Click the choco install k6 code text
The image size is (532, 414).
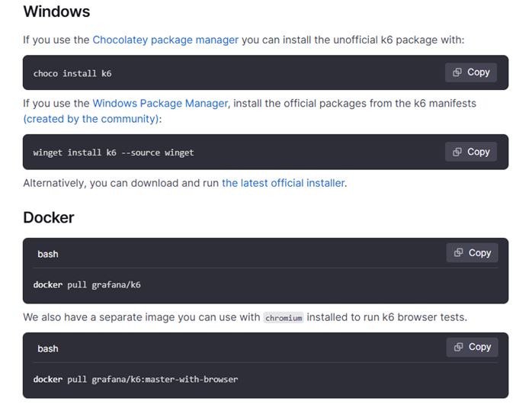[72, 74]
